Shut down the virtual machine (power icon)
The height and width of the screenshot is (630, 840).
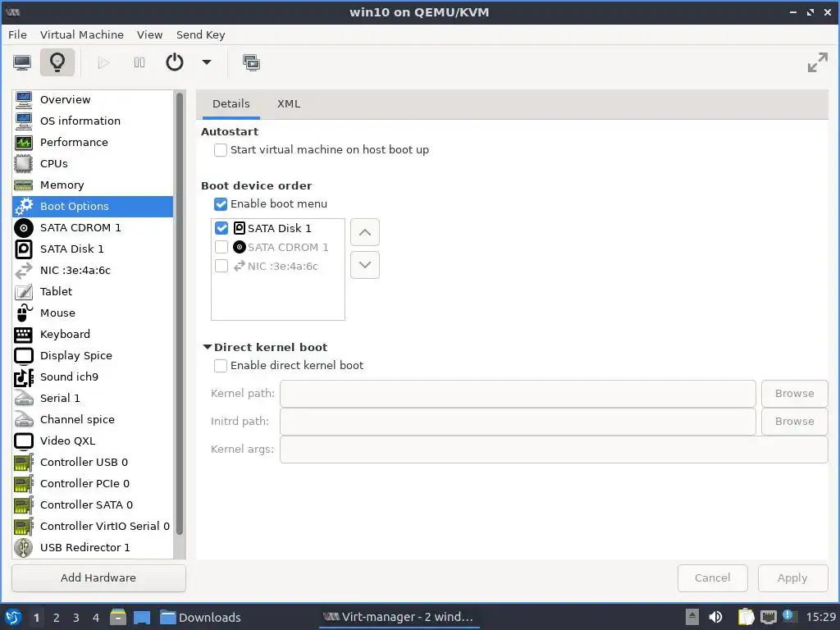(175, 62)
